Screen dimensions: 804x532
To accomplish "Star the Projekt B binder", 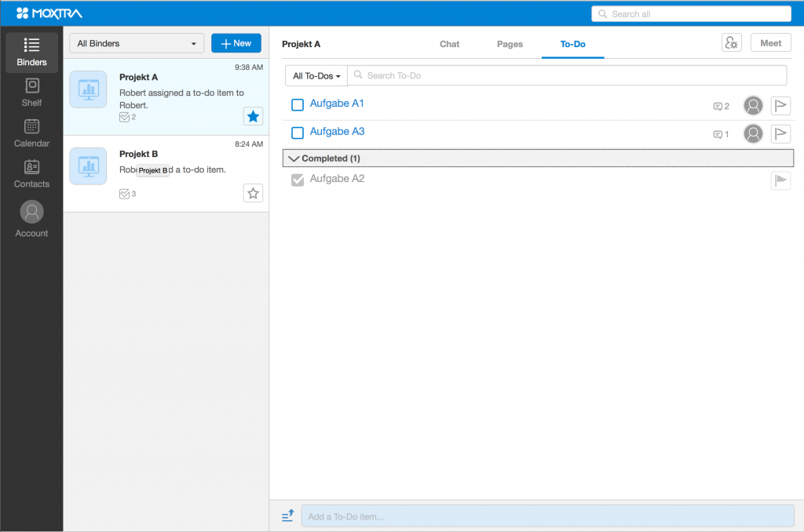I will 253,193.
